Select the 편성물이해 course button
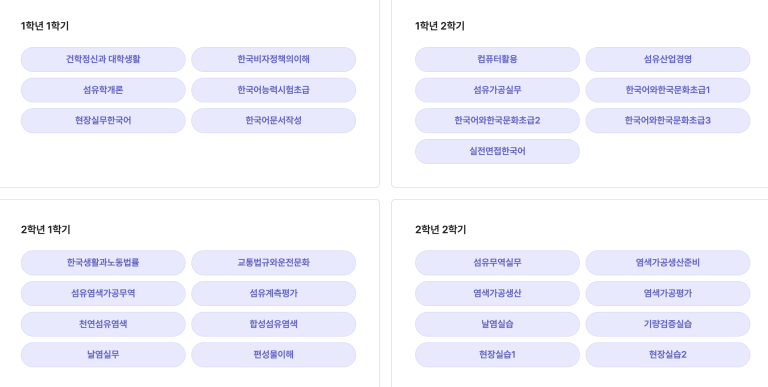This screenshot has height=387, width=768. [274, 355]
